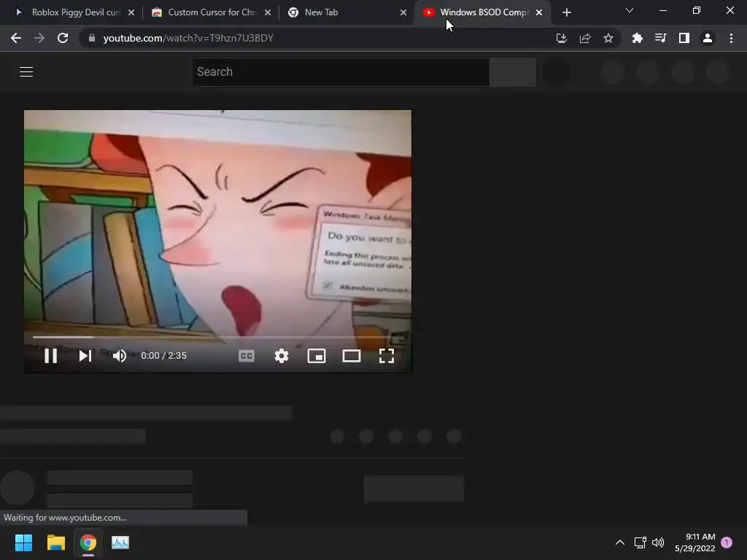This screenshot has width=747, height=560.
Task: Click the YouTube Search field
Action: 341,72
